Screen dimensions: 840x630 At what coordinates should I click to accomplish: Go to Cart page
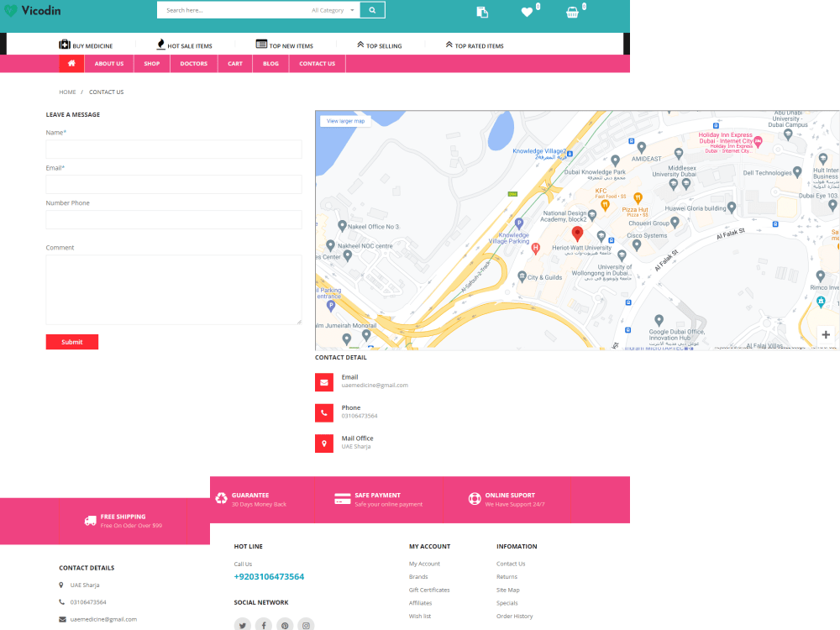235,63
